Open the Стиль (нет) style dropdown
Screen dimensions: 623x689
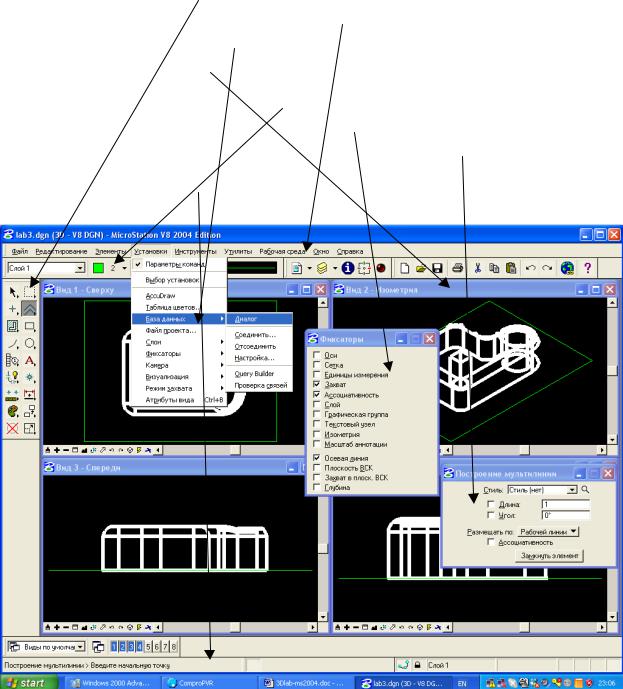click(572, 490)
